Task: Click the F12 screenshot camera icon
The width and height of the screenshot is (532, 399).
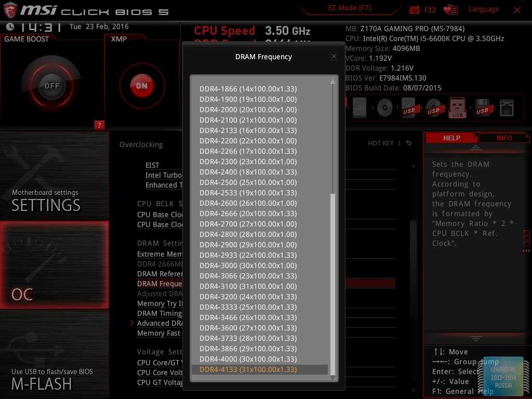Action: pos(414,10)
